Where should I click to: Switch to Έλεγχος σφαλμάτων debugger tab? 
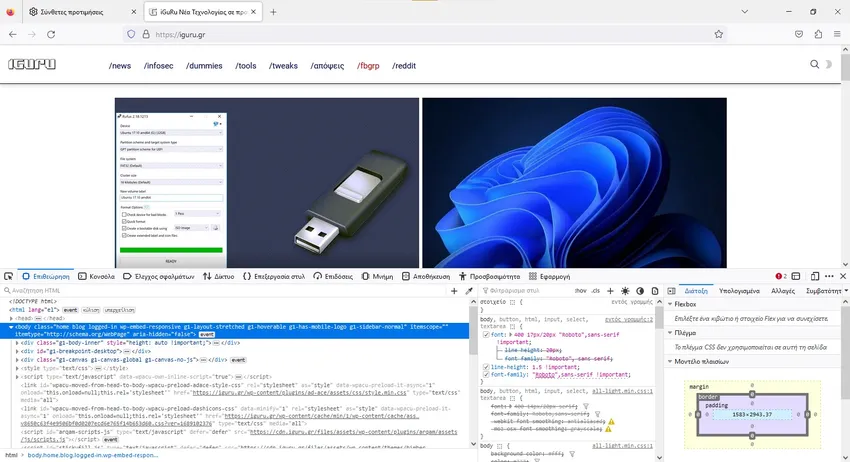[158, 277]
